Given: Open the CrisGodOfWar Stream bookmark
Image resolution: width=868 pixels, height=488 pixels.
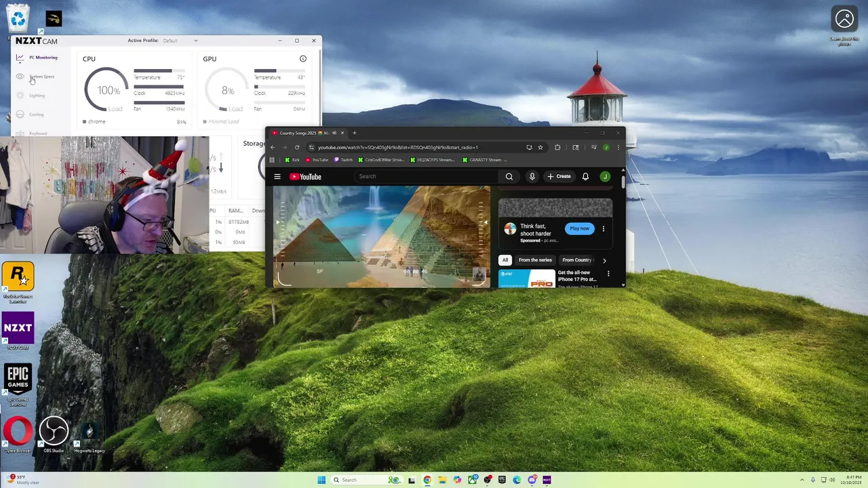Looking at the screenshot, I should pyautogui.click(x=381, y=160).
